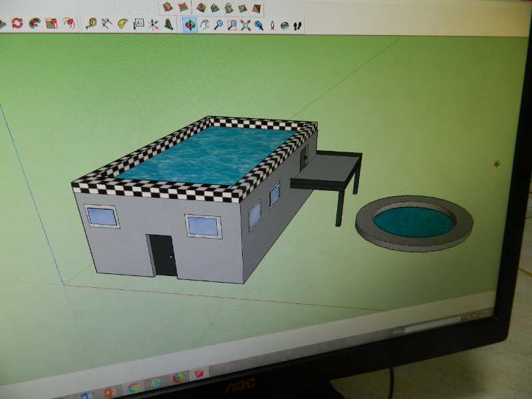This screenshot has width=532, height=399.
Task: Choose the Zoom Window tool
Action: pyautogui.click(x=232, y=25)
